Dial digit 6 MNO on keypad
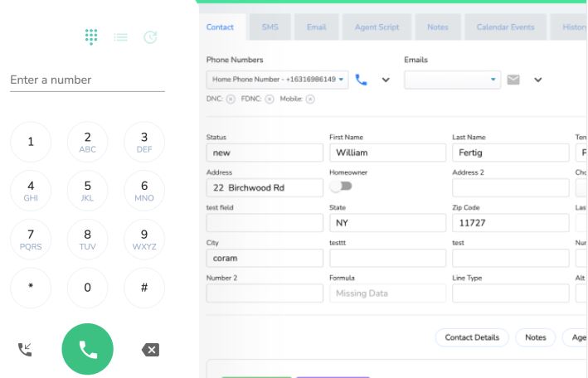The height and width of the screenshot is (378, 588). pos(144,191)
